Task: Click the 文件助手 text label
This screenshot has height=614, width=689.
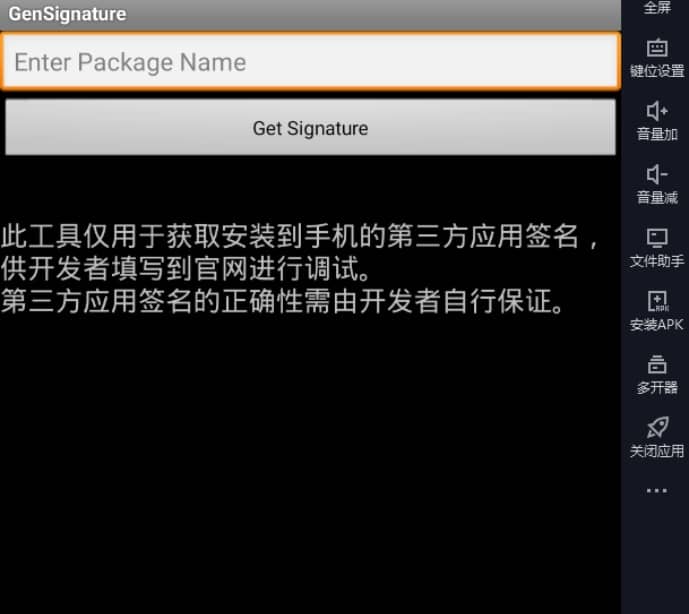Action: pyautogui.click(x=657, y=261)
